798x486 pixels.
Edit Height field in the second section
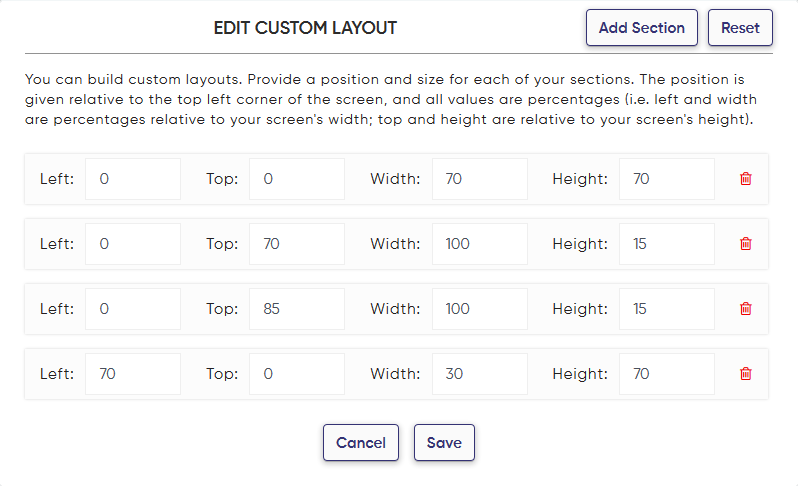point(666,244)
